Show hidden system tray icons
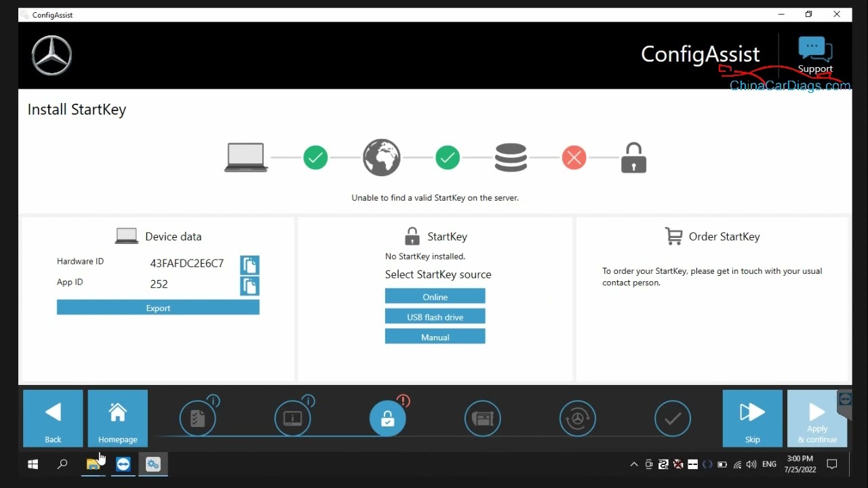The height and width of the screenshot is (488, 868). click(x=634, y=464)
